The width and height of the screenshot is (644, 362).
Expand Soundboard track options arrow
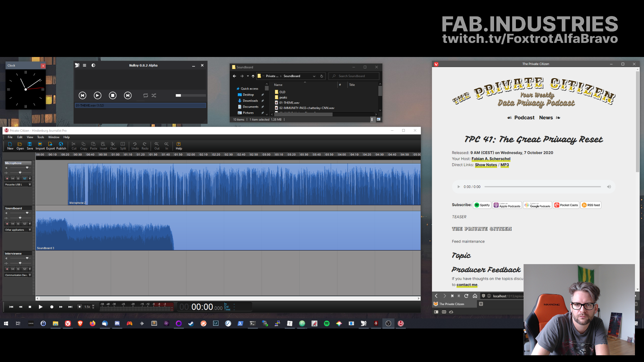(x=30, y=224)
